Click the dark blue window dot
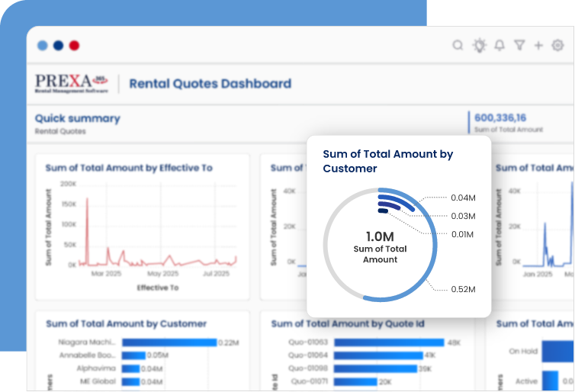 pyautogui.click(x=58, y=46)
